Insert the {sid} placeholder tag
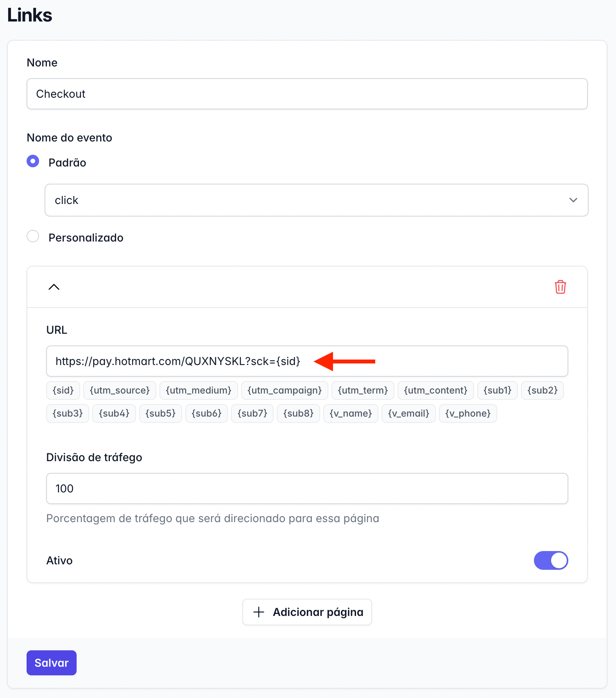 (63, 390)
